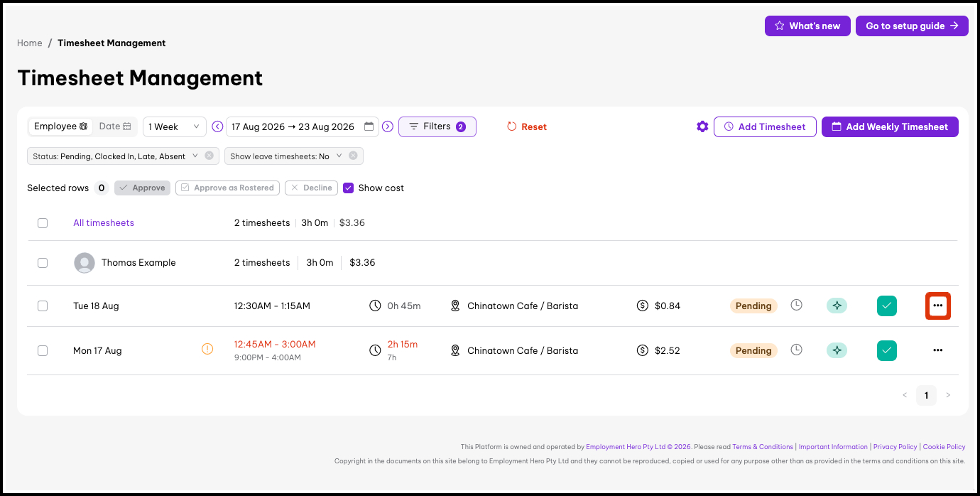This screenshot has width=980, height=496.
Task: Go to next page arrow
Action: point(948,395)
